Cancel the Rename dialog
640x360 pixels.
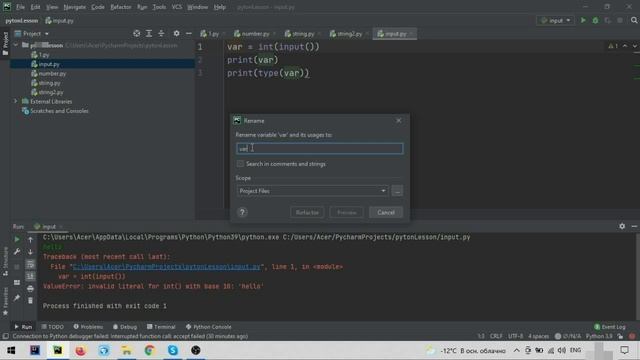coord(386,212)
